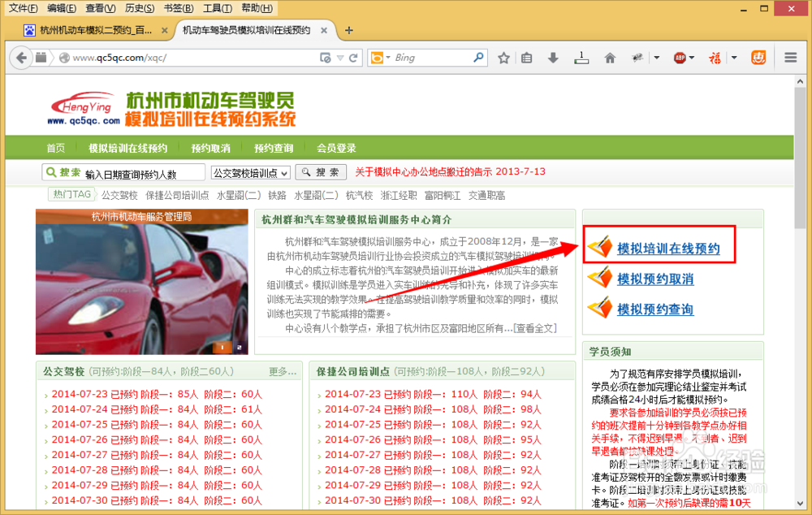
Task: Click the 富阳桐江 hot tag
Action: click(x=443, y=195)
